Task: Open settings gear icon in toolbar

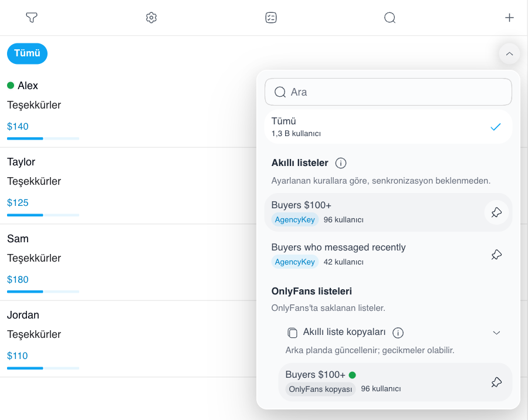Action: (x=151, y=18)
